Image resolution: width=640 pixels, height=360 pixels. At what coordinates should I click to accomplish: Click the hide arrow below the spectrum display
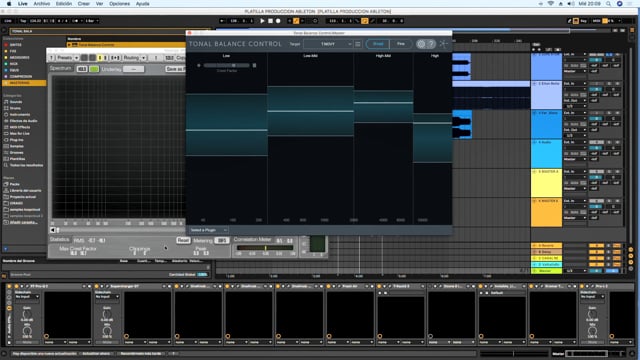coord(52,230)
